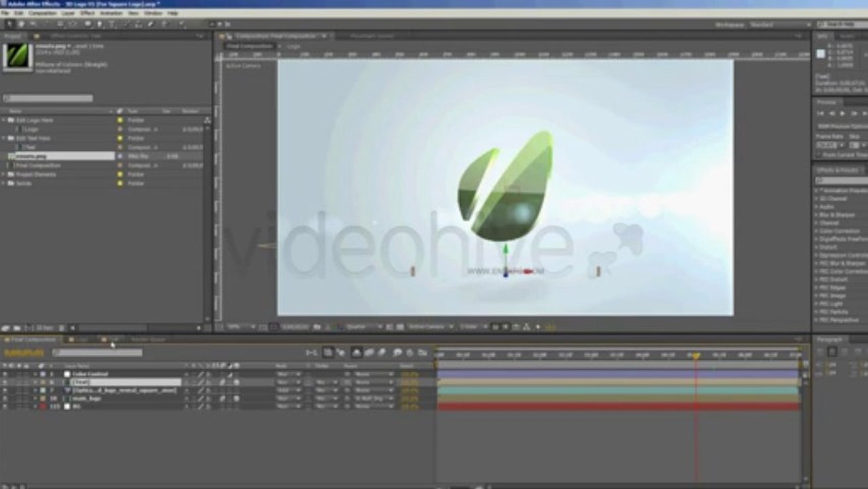
Task: Select the Selection (arrow) tool
Action: pos(10,24)
